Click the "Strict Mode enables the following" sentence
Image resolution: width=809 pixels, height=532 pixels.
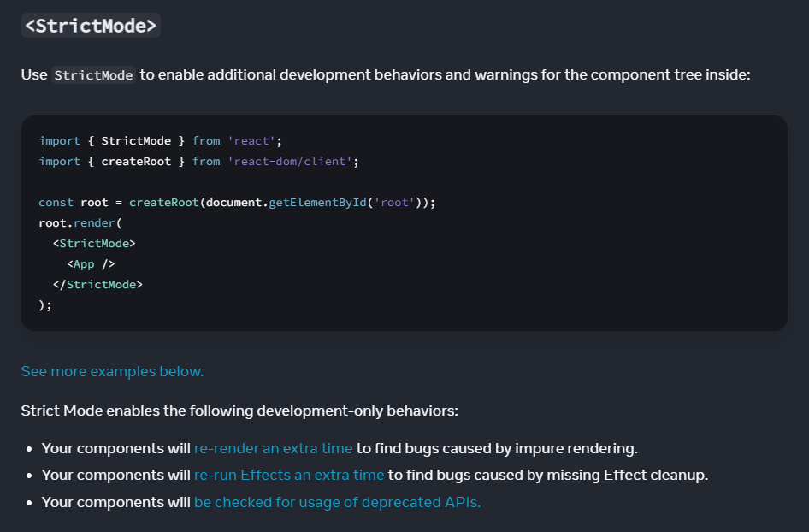click(239, 411)
